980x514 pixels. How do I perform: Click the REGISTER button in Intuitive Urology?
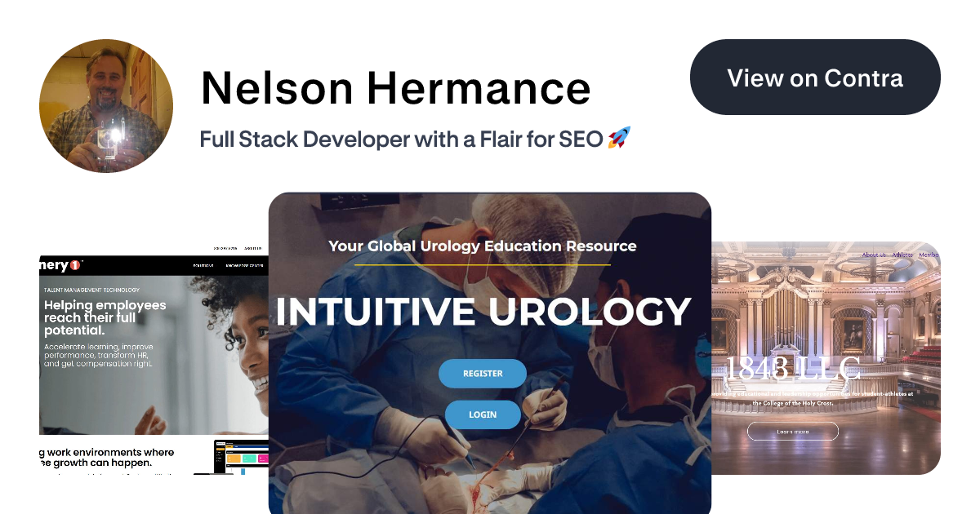(x=483, y=374)
